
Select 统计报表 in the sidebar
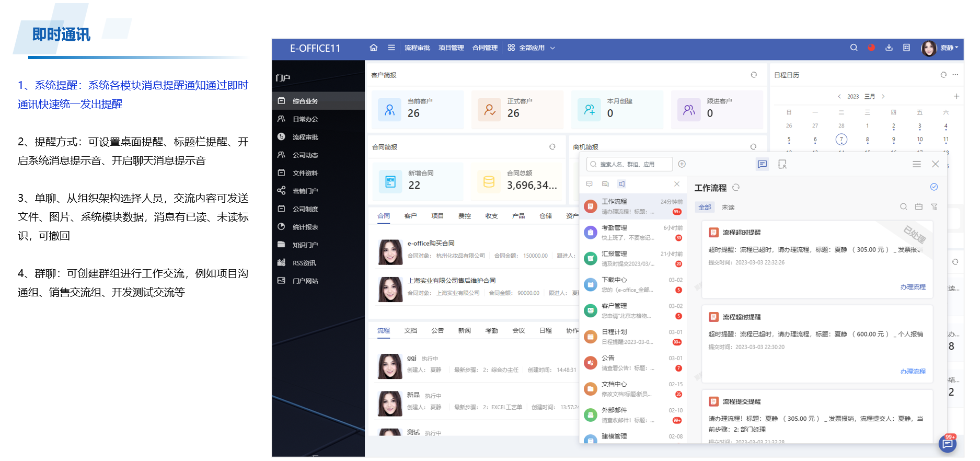318,227
